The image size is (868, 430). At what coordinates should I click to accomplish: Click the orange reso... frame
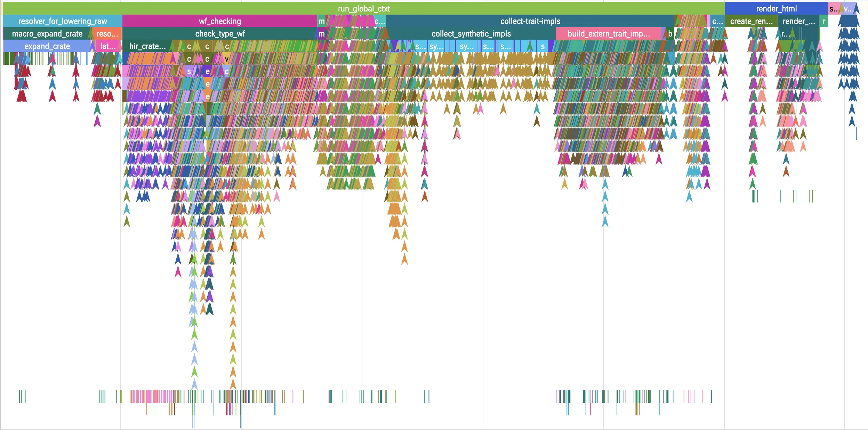(107, 34)
